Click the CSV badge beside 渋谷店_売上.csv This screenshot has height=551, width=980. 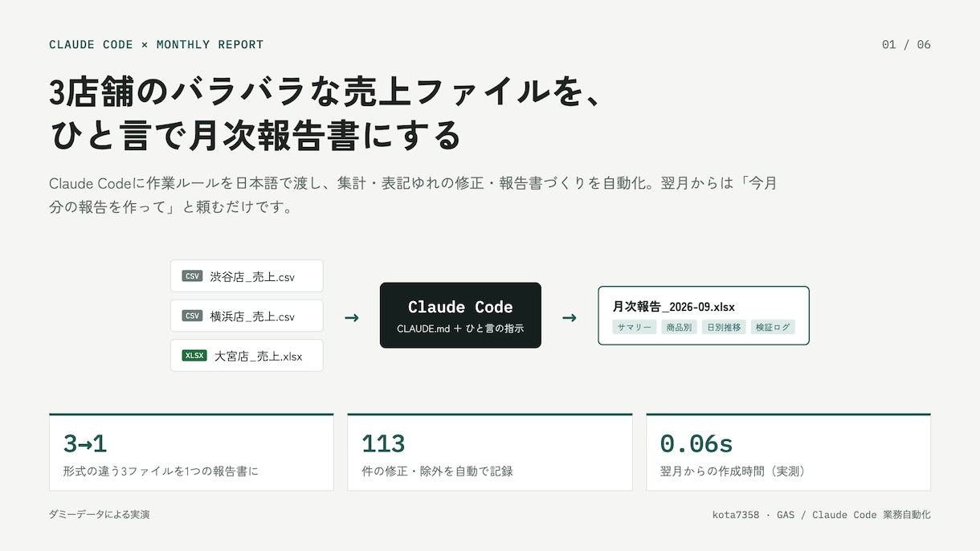192,276
